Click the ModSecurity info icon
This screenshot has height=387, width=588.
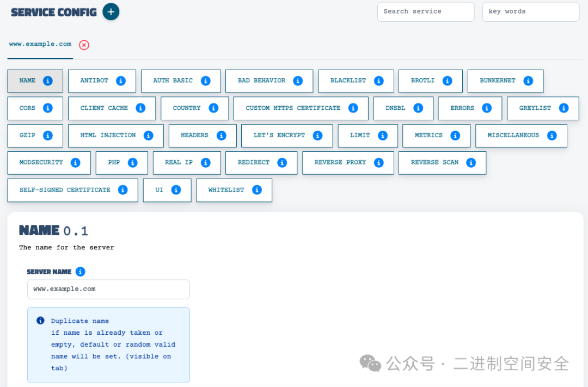[x=76, y=163]
